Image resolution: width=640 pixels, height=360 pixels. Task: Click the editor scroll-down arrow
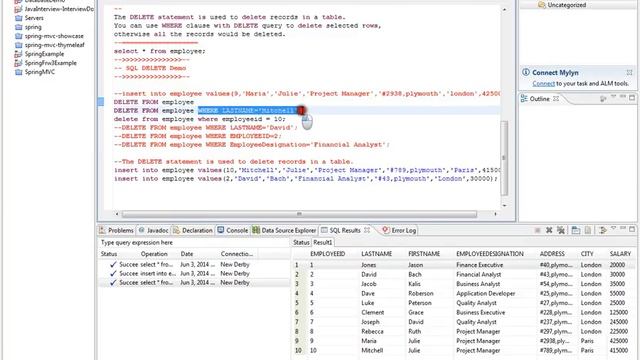coord(504,205)
